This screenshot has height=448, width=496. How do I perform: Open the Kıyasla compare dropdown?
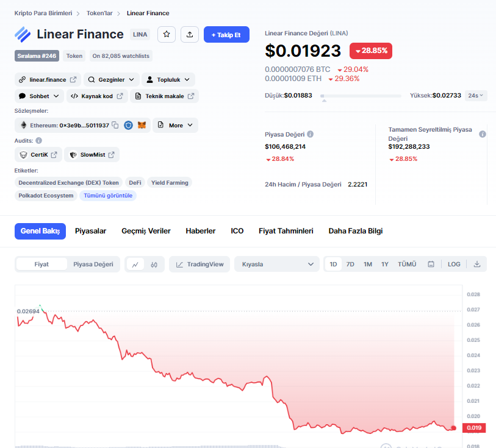(277, 265)
